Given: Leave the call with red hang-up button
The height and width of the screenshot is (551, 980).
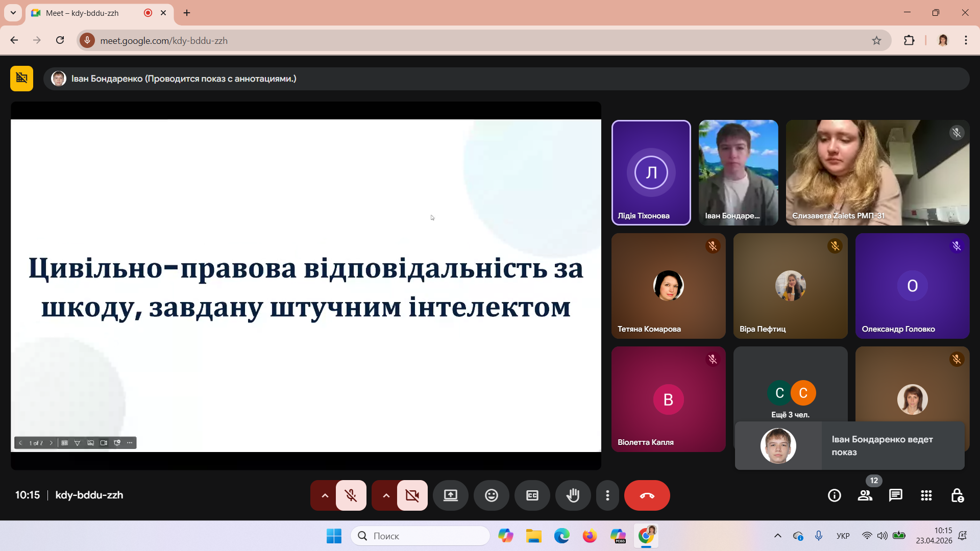Looking at the screenshot, I should coord(647,495).
